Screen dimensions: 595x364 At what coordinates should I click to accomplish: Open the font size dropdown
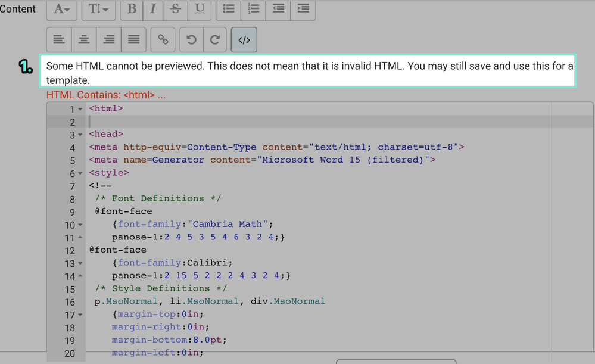coord(98,9)
